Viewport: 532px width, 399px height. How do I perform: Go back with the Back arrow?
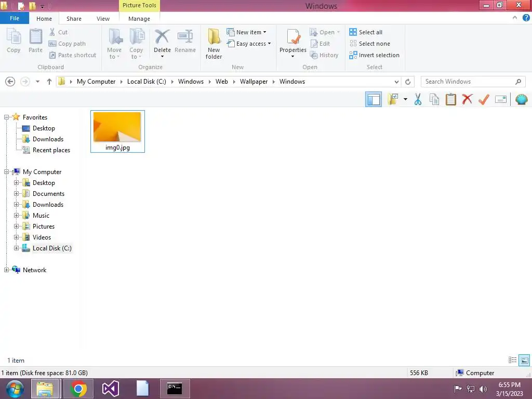tap(10, 82)
